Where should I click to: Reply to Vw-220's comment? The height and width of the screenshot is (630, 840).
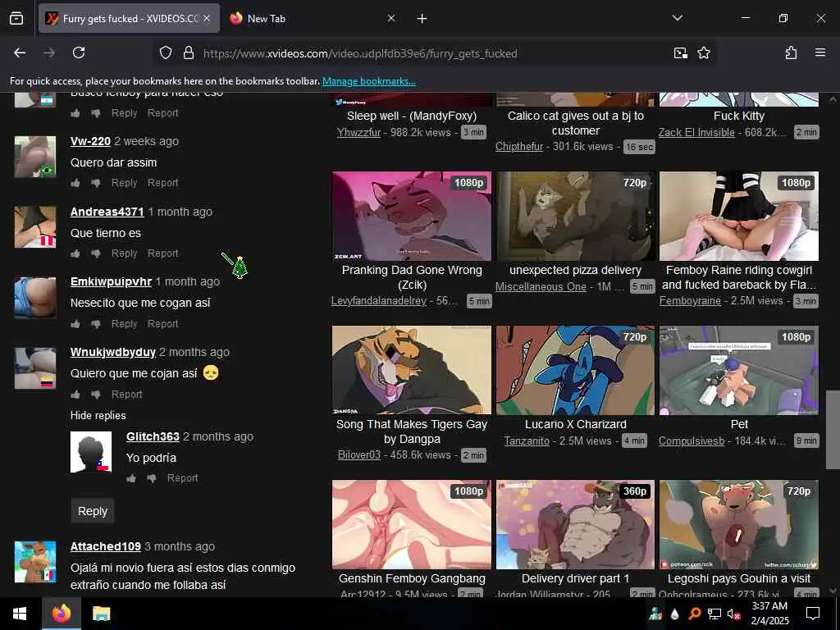click(125, 183)
